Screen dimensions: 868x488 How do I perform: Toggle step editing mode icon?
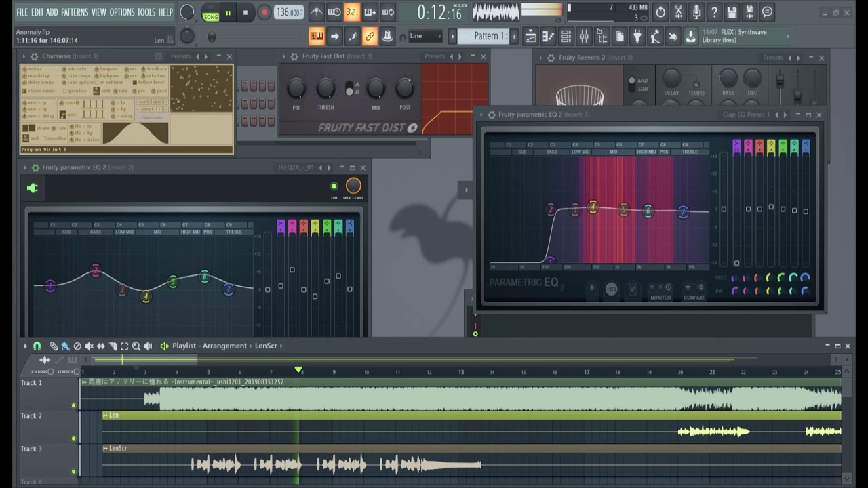pos(352,36)
